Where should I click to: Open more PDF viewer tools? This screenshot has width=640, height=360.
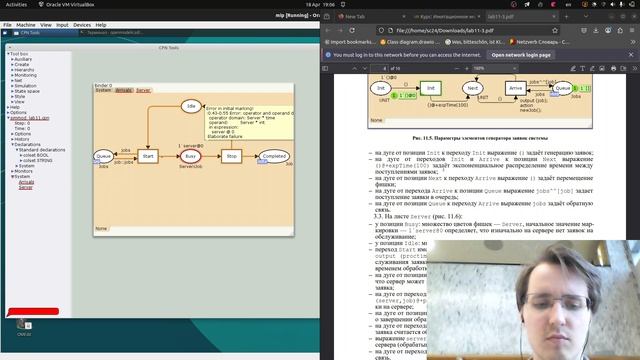(x=634, y=68)
